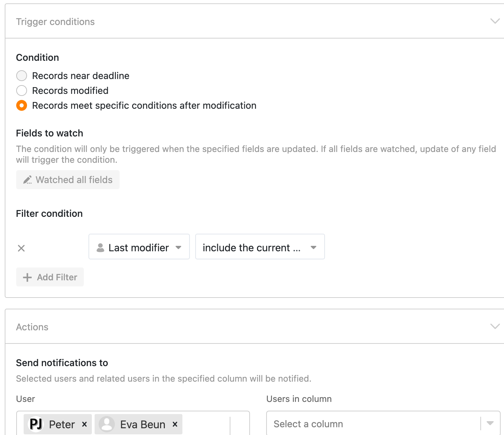Click the plus icon in Add Filter

[x=27, y=277]
